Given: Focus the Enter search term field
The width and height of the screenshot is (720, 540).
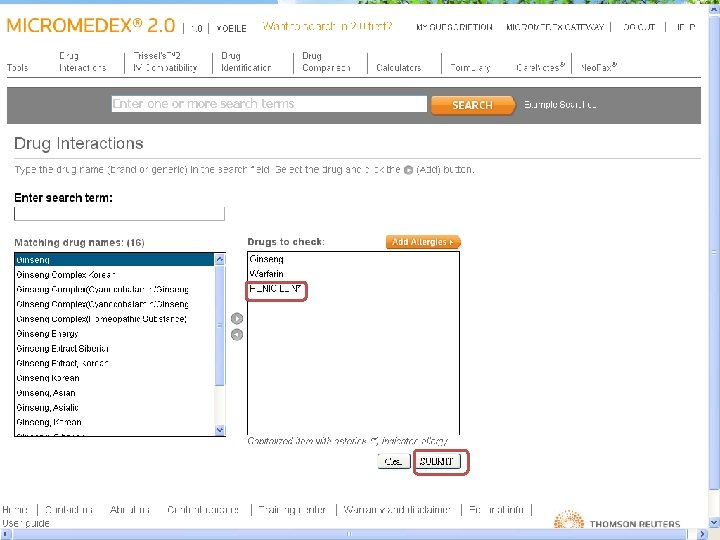Looking at the screenshot, I should coord(119,214).
